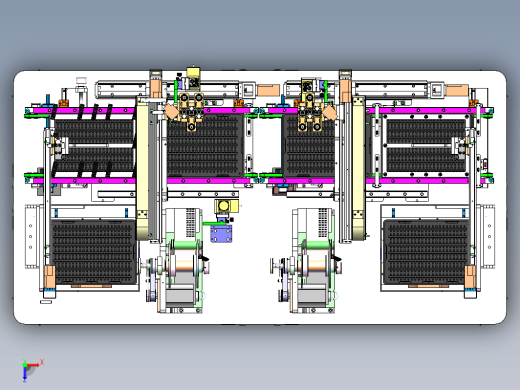Select the left brass pick-up head
The width and height of the screenshot is (520, 390).
191,112
